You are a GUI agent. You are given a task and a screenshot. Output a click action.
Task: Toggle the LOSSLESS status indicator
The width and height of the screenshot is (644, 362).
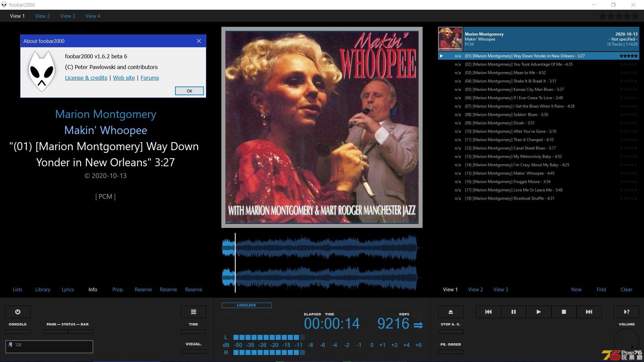[x=246, y=305]
